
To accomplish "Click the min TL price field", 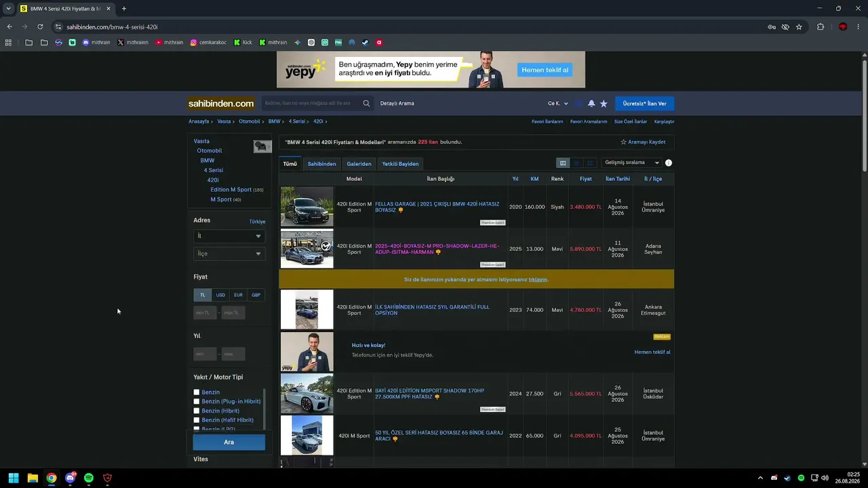I will pos(205,312).
